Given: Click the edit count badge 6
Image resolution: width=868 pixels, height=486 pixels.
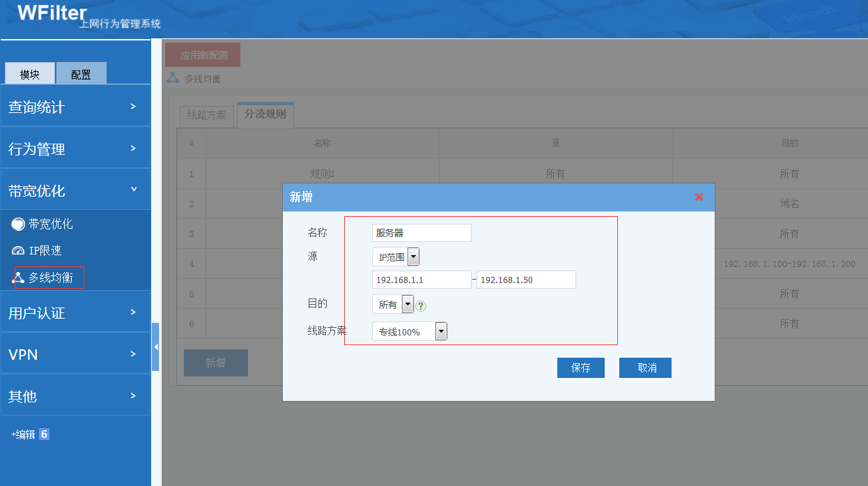Looking at the screenshot, I should pos(44,434).
